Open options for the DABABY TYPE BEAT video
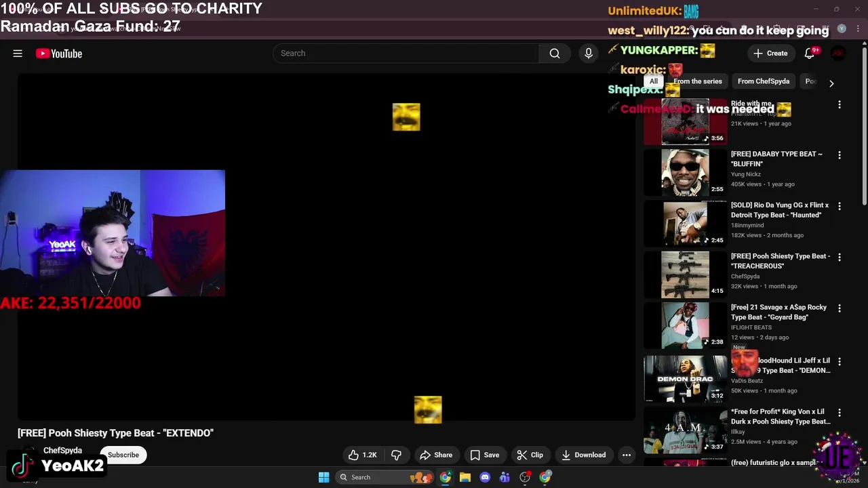 click(x=840, y=155)
